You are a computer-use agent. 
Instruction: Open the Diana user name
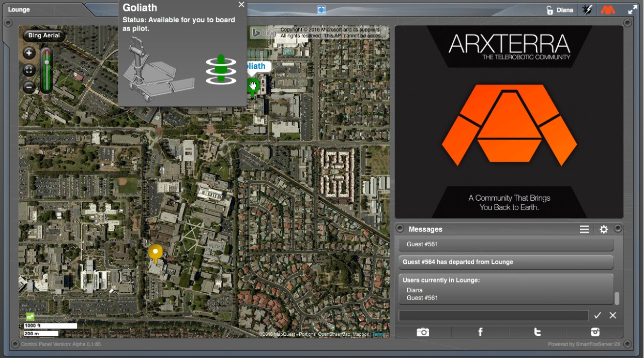pyautogui.click(x=565, y=10)
